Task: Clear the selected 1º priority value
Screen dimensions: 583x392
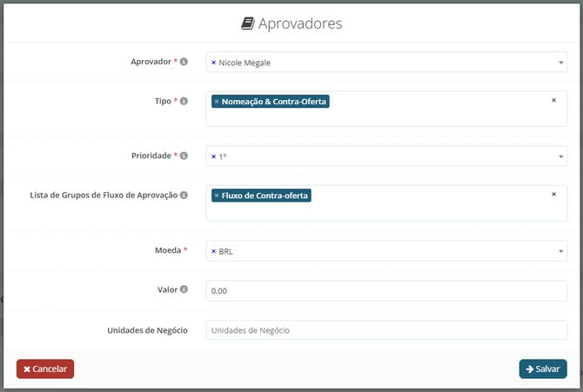Action: pos(213,157)
